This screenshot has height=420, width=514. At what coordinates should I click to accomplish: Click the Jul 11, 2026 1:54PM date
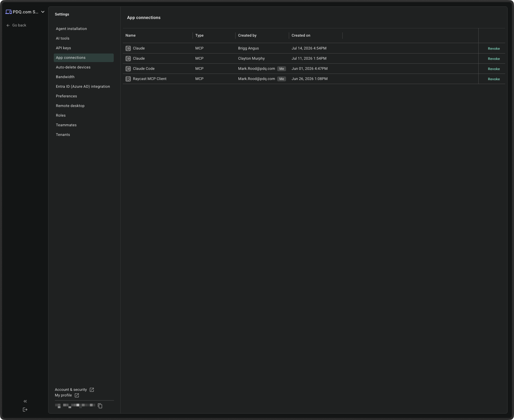point(309,59)
